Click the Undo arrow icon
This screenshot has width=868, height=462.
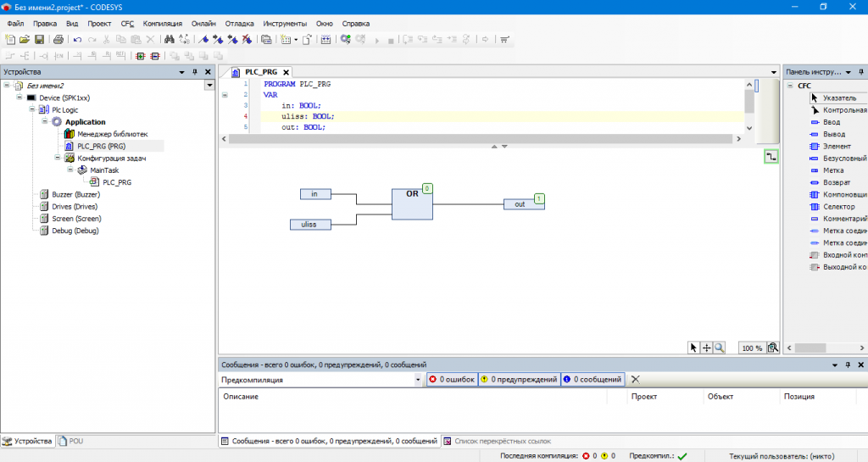[77, 39]
